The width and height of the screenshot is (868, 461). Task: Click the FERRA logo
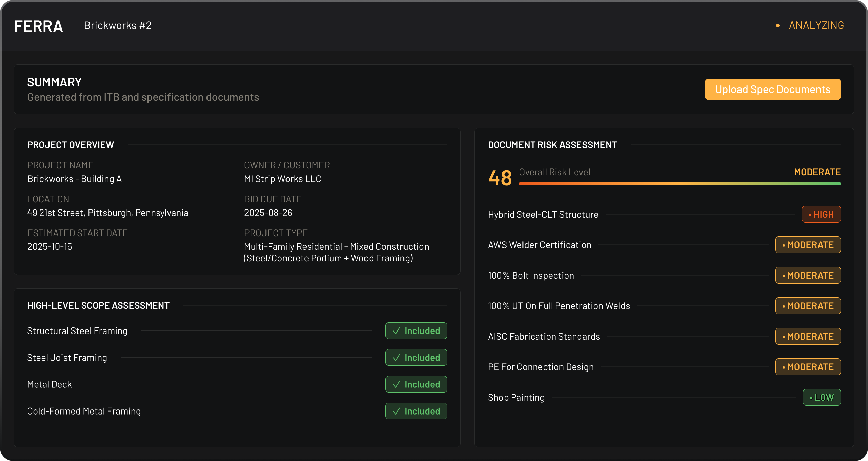click(x=38, y=26)
